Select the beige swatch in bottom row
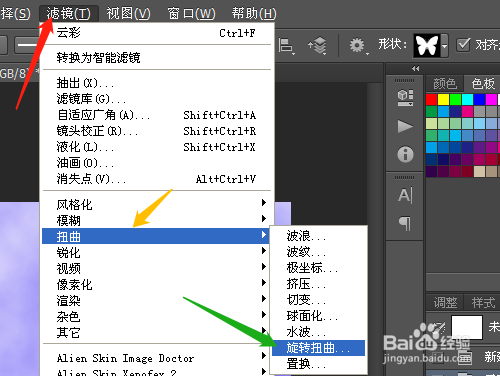 pyautogui.click(x=479, y=171)
